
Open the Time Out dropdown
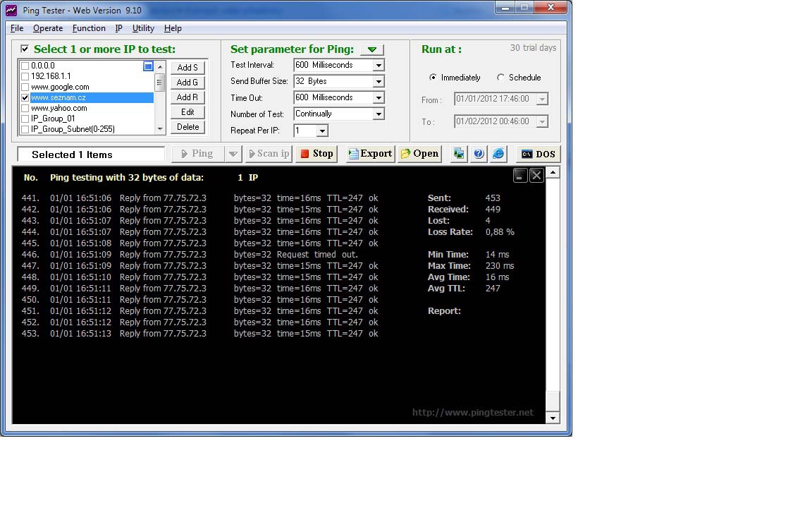tap(379, 97)
